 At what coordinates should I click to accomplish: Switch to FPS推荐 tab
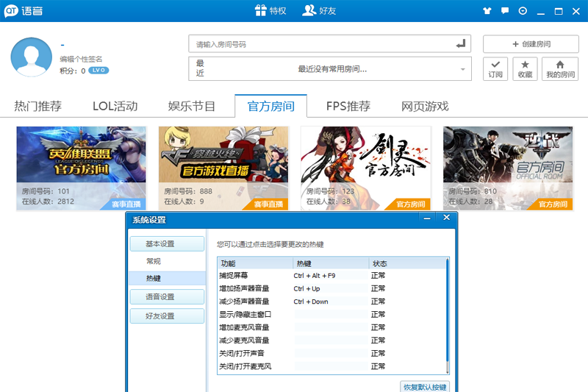click(x=348, y=106)
